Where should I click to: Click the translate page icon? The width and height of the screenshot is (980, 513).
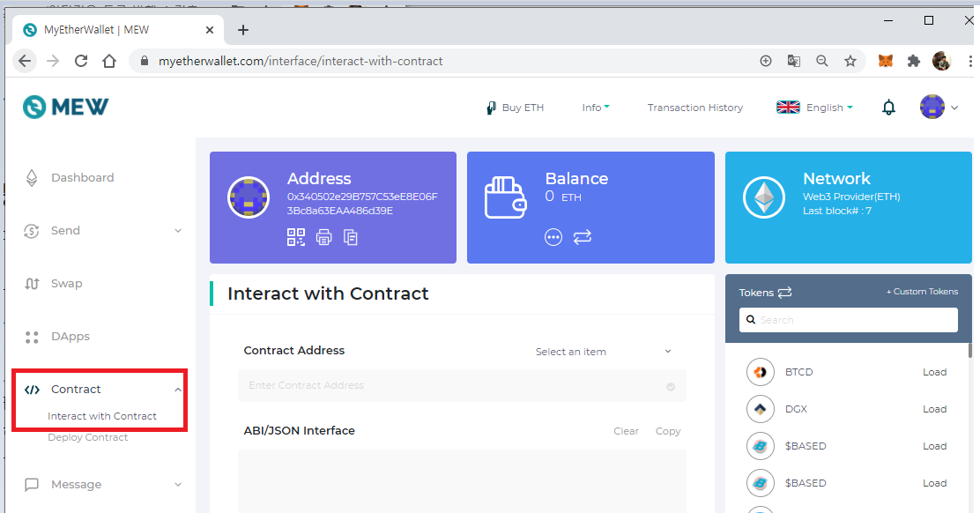pos(794,61)
